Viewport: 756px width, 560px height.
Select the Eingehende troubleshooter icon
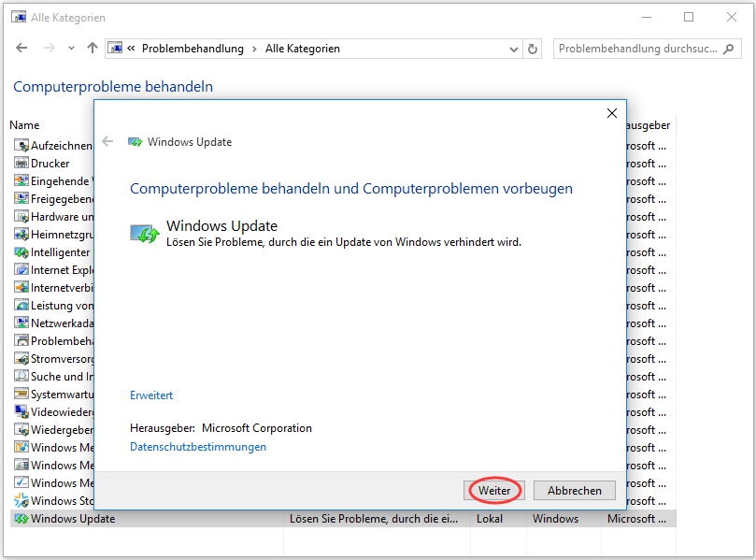(x=21, y=180)
